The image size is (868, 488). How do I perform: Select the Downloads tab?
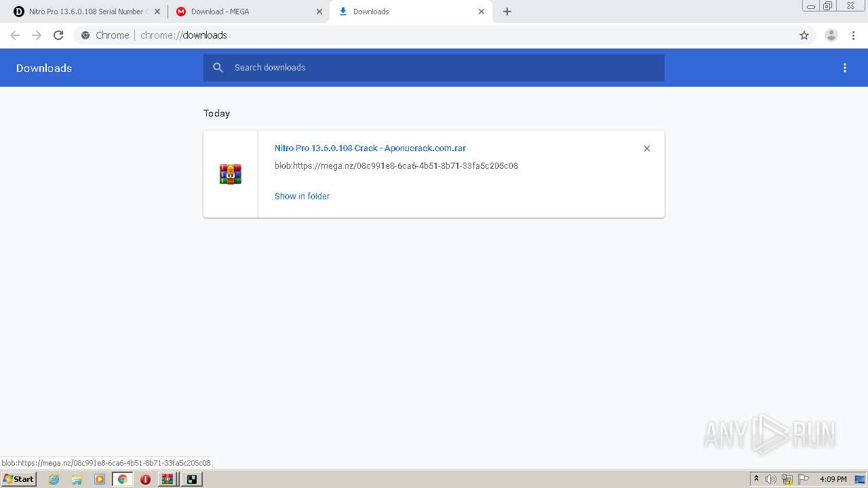411,12
